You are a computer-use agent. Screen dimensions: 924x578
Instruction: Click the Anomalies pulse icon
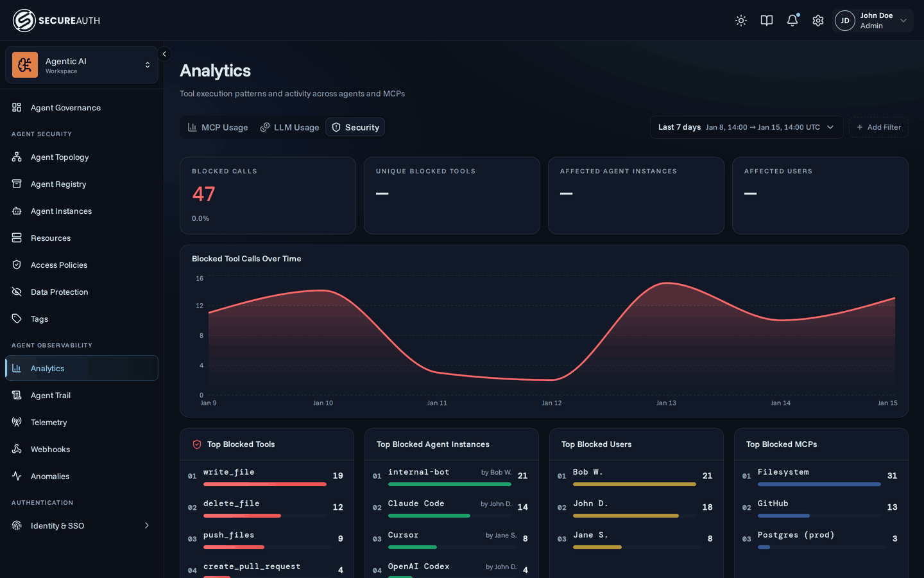pyautogui.click(x=17, y=476)
